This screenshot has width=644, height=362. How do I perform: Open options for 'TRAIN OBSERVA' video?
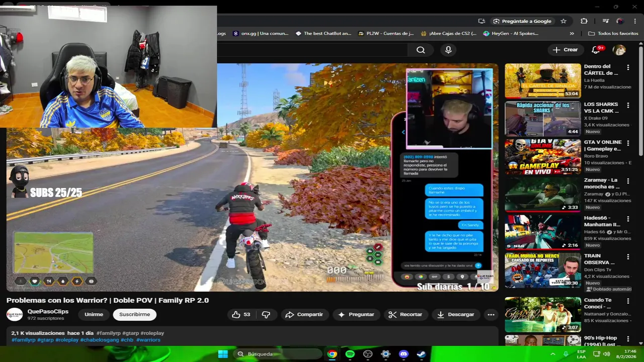[628, 257]
